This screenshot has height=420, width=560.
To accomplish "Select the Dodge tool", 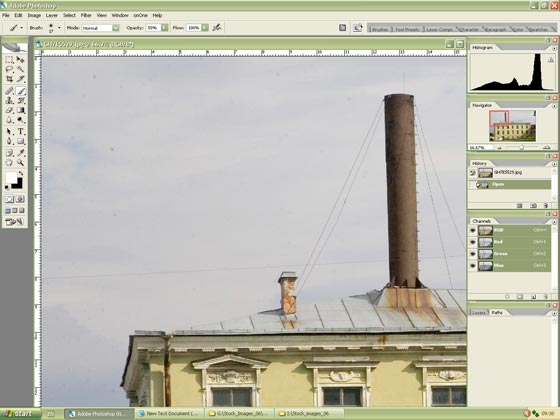I will pyautogui.click(x=20, y=120).
